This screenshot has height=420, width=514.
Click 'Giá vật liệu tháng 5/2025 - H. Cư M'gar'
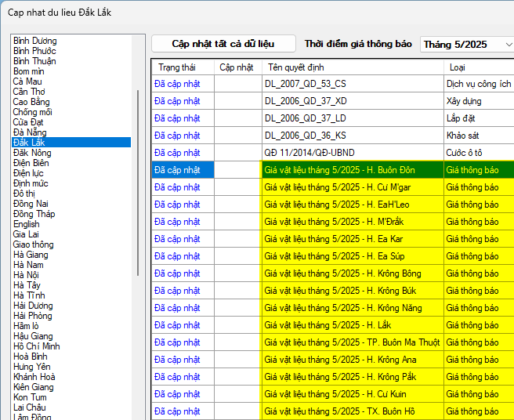(x=353, y=187)
